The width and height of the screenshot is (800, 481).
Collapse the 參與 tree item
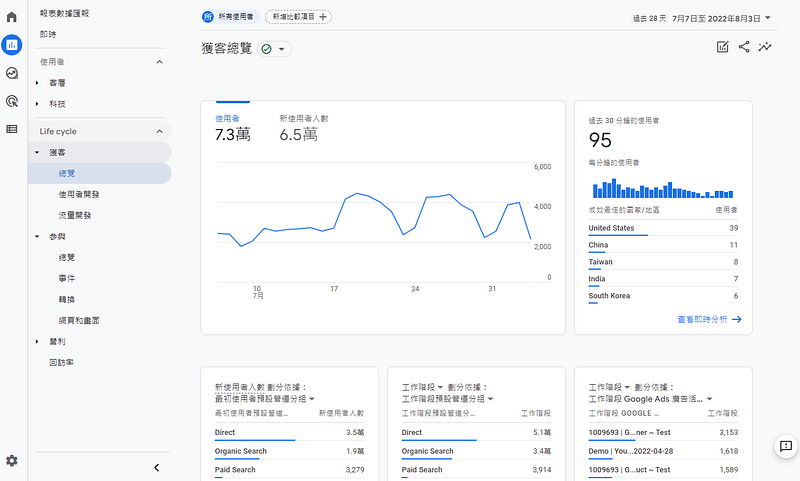click(37, 236)
